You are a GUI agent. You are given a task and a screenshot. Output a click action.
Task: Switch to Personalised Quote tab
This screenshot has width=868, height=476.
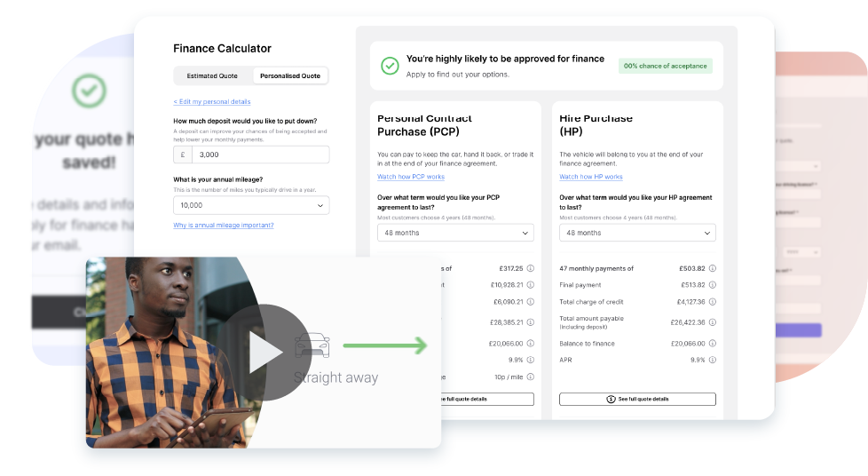click(290, 75)
